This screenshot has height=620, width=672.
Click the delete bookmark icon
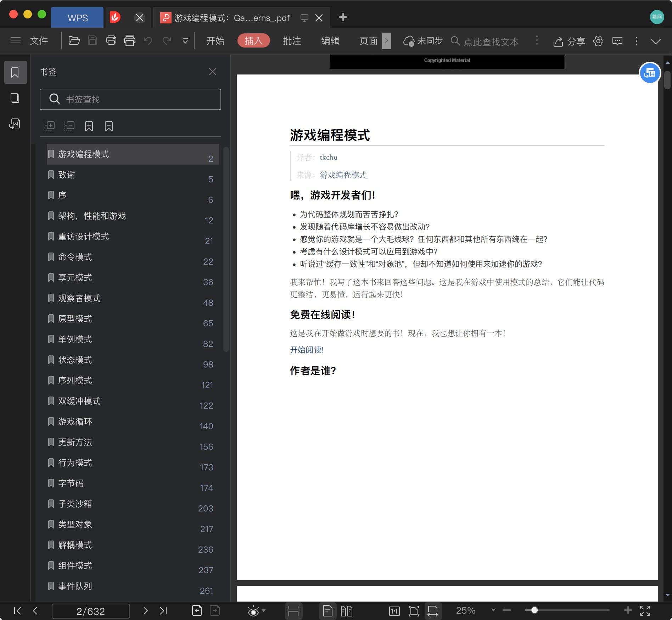point(109,126)
